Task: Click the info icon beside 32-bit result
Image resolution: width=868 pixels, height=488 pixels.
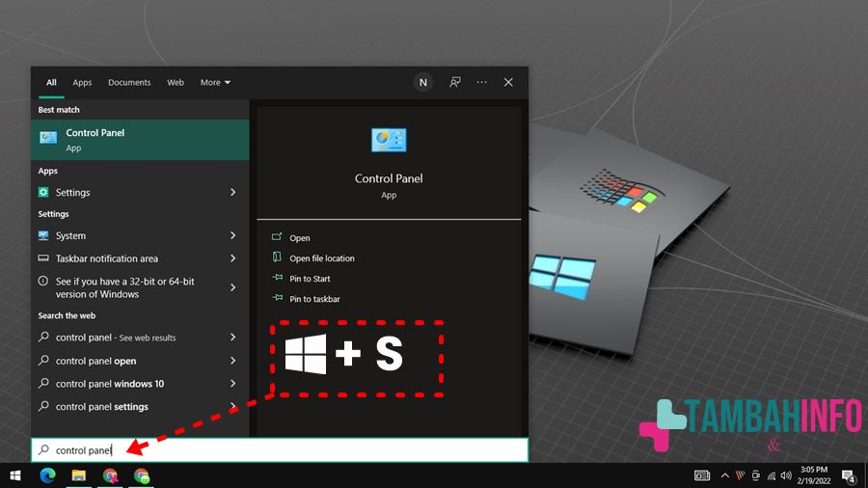Action: (43, 281)
